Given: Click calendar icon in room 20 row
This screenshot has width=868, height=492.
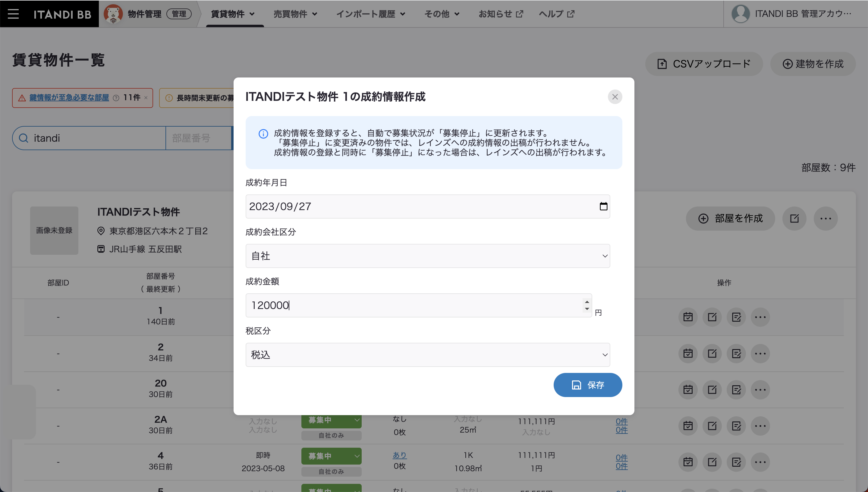Looking at the screenshot, I should tap(688, 389).
